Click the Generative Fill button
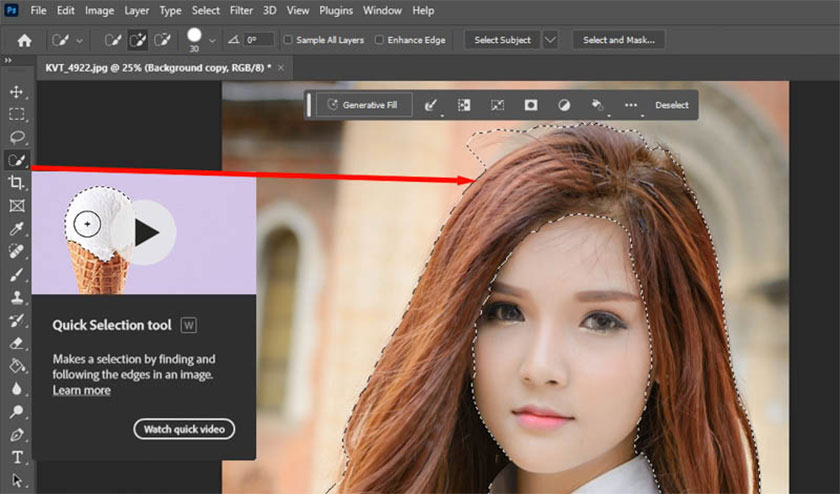 click(362, 105)
